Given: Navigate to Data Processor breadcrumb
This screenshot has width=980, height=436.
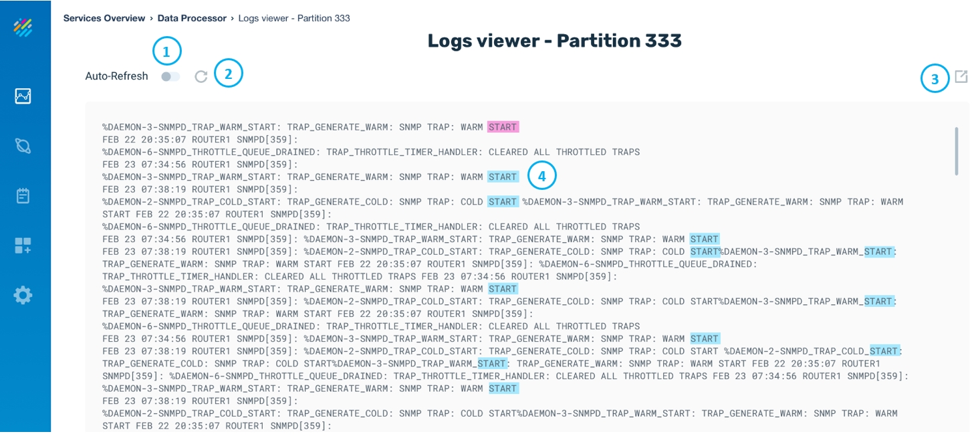Looking at the screenshot, I should 192,18.
